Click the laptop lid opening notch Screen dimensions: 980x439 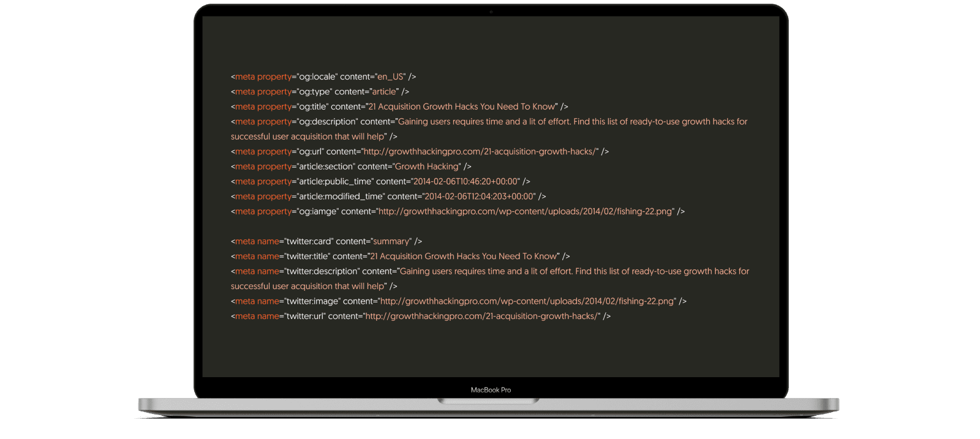point(489,401)
